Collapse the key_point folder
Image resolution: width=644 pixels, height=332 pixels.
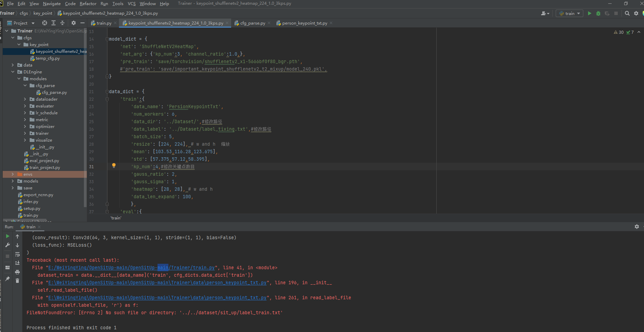[x=19, y=44]
